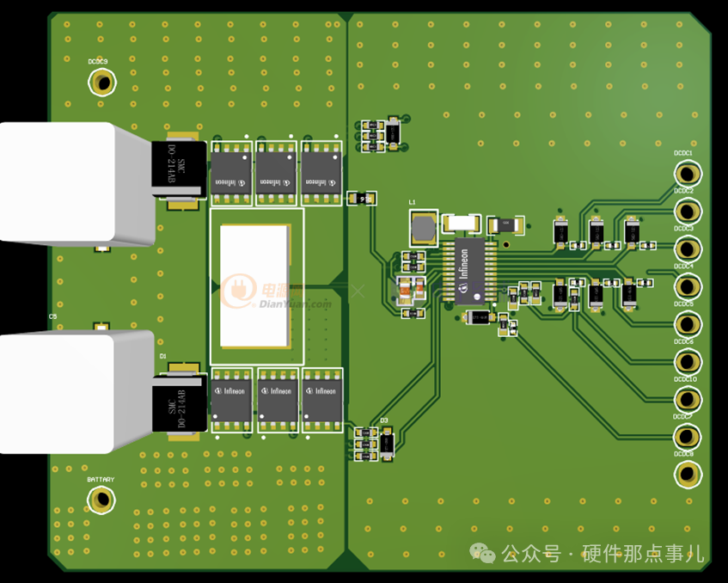Select the white component right of L1

click(x=462, y=223)
